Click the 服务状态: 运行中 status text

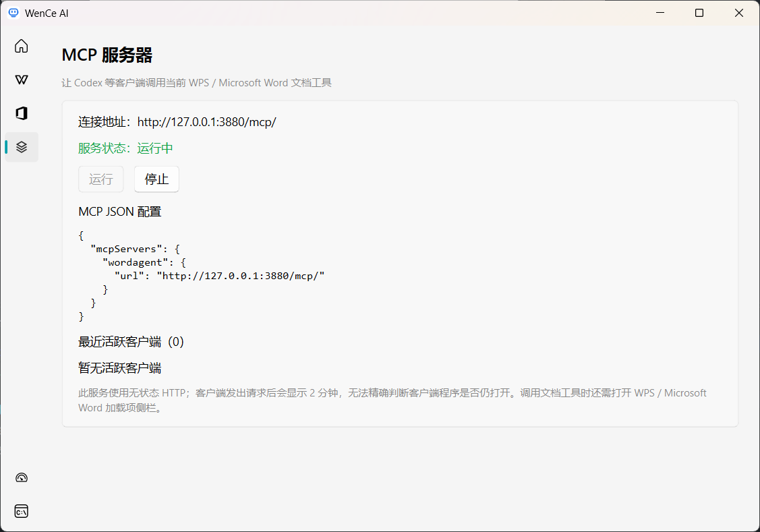125,148
